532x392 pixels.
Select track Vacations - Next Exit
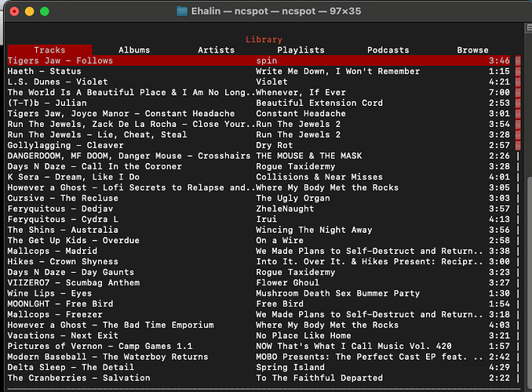[258, 336]
